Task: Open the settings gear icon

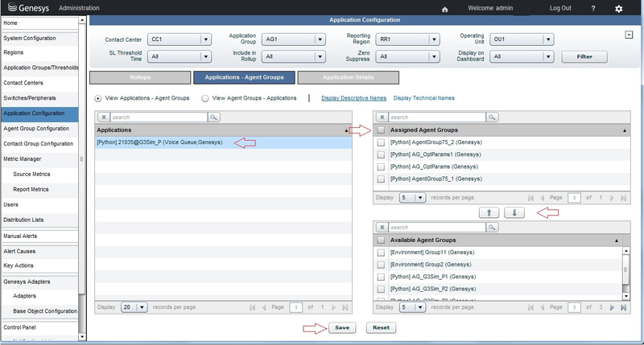Action: tap(618, 9)
